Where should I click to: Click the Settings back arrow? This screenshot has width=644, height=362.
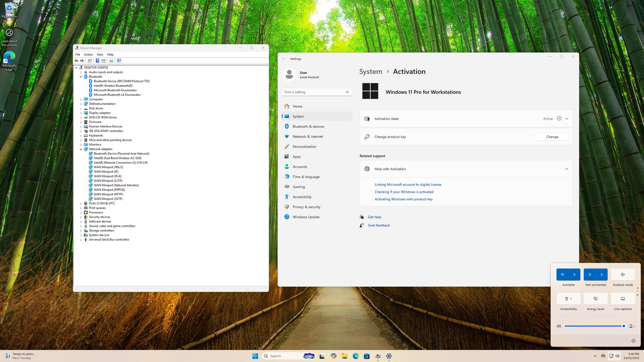pyautogui.click(x=284, y=59)
